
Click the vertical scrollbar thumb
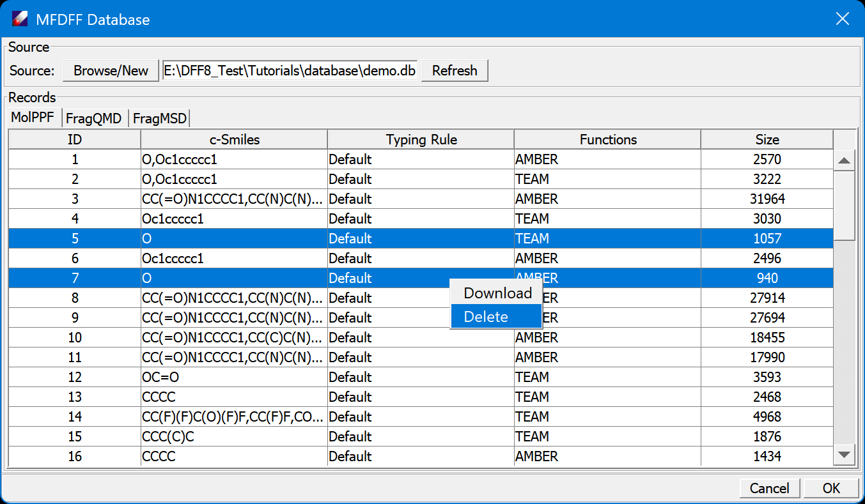(845, 206)
